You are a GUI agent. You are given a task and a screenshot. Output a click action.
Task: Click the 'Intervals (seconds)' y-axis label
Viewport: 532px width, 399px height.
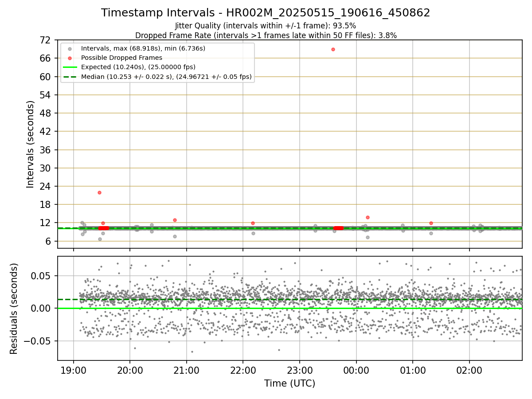pyautogui.click(x=30, y=144)
